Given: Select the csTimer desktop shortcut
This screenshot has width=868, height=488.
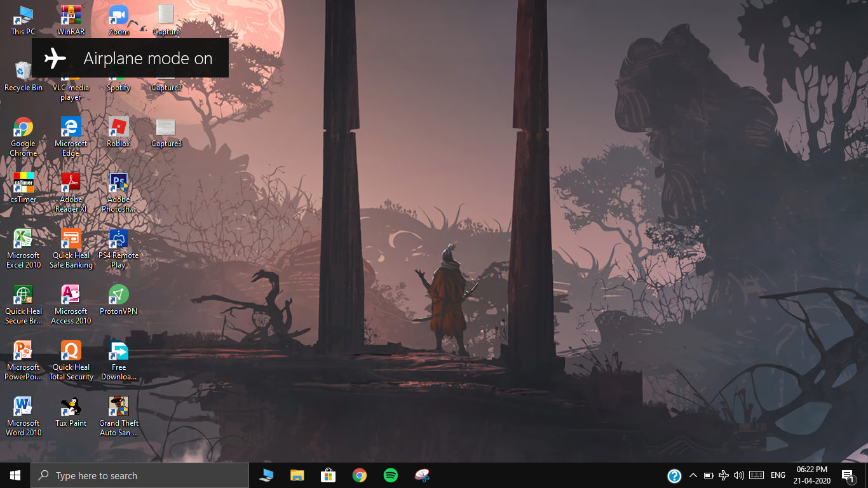Looking at the screenshot, I should pos(24,188).
